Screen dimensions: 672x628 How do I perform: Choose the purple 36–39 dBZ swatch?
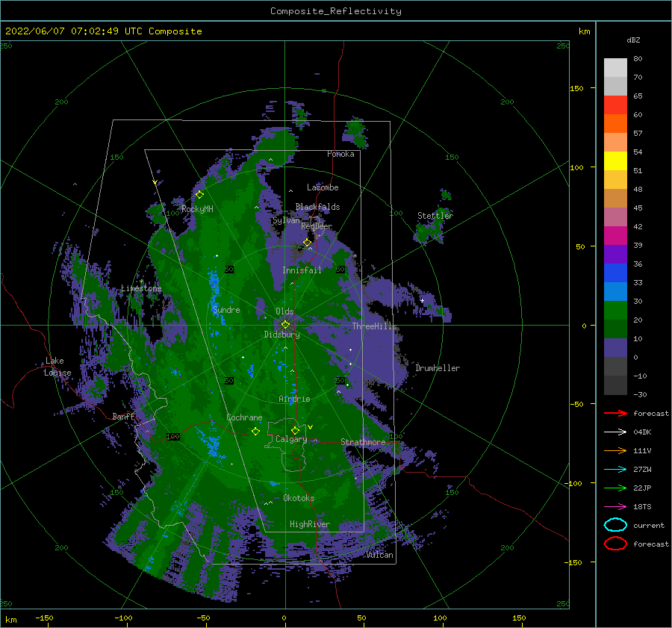tap(615, 254)
